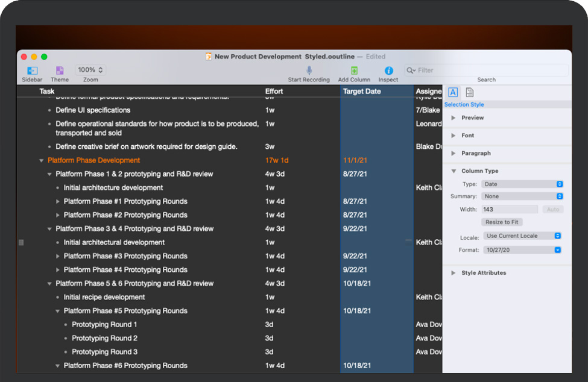
Task: Open the Summary dropdown set to None
Action: pyautogui.click(x=522, y=196)
